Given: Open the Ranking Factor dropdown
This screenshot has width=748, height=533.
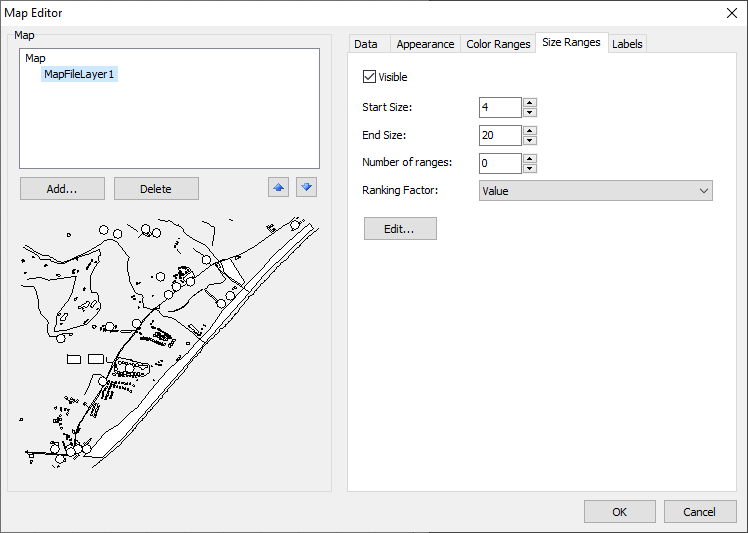Looking at the screenshot, I should (595, 191).
